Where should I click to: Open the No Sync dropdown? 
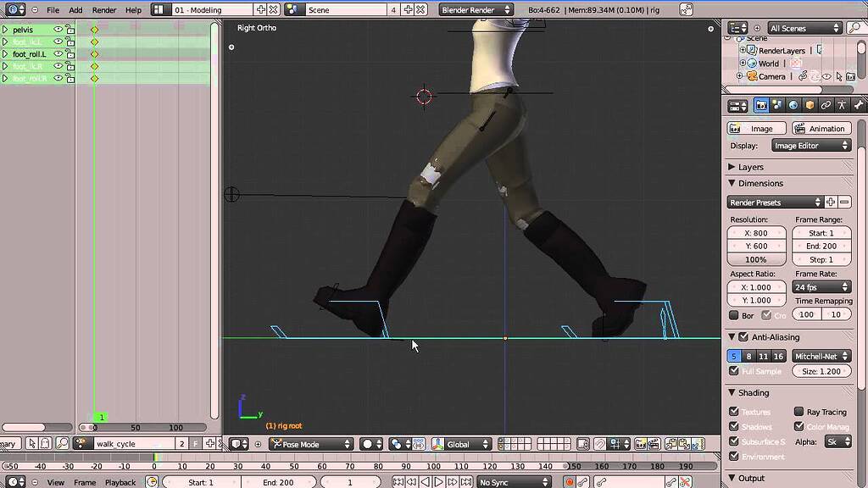click(x=513, y=482)
